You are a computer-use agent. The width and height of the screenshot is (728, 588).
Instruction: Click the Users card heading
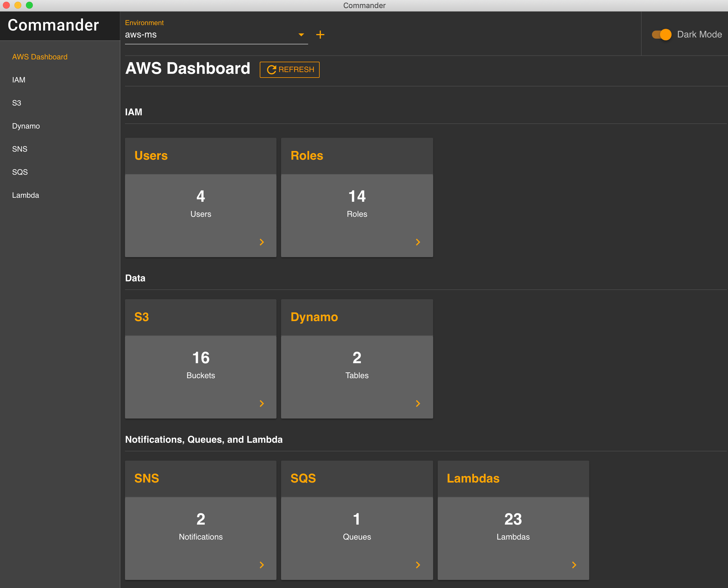tap(151, 155)
